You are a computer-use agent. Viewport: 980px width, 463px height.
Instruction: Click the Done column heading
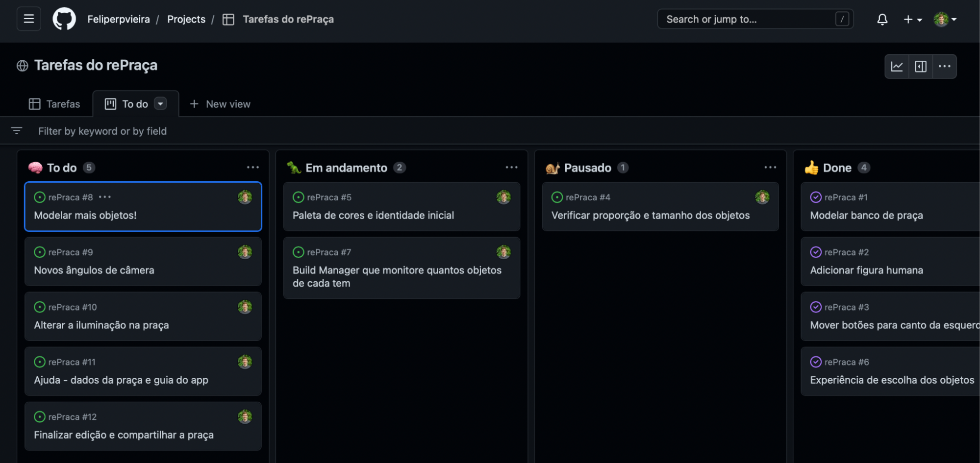pos(837,168)
